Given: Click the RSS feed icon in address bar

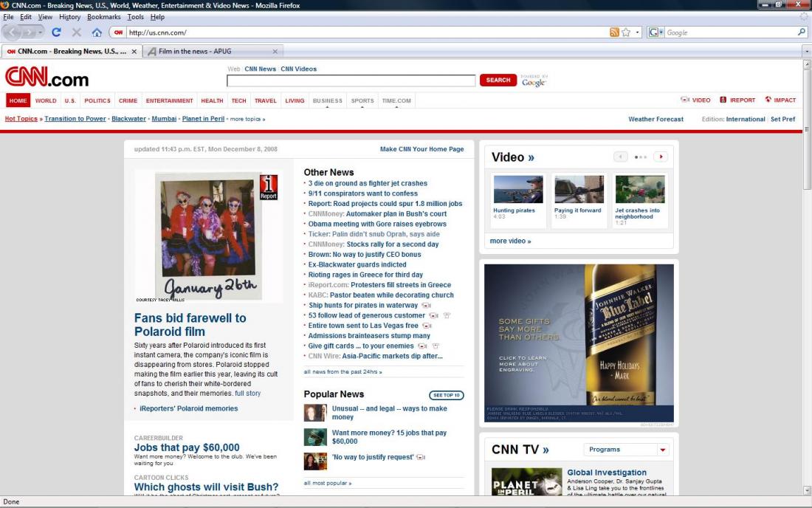Looking at the screenshot, I should coord(614,32).
